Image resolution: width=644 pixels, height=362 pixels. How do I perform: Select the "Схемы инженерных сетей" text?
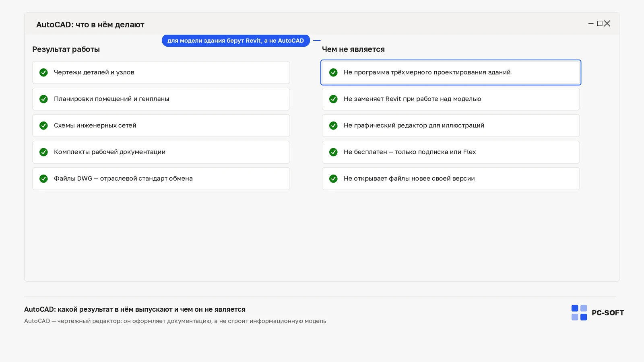pos(95,125)
